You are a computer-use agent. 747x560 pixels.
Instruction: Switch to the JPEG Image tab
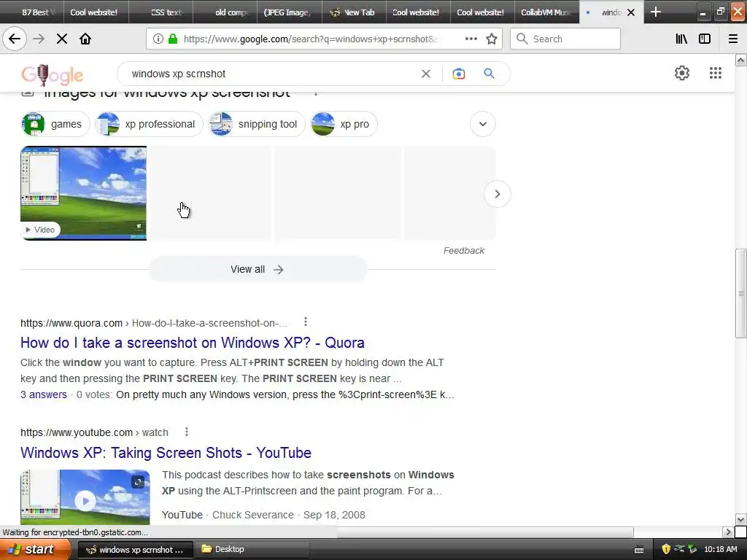[290, 12]
